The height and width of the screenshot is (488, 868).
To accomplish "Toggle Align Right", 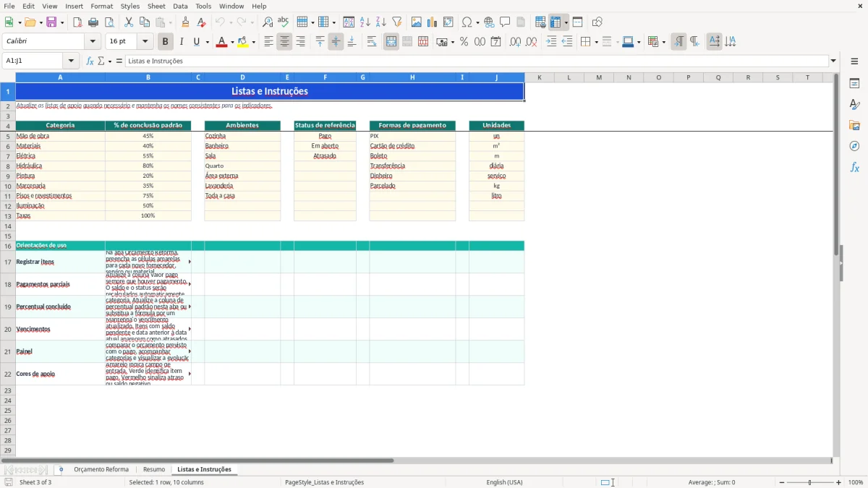I will pyautogui.click(x=300, y=42).
